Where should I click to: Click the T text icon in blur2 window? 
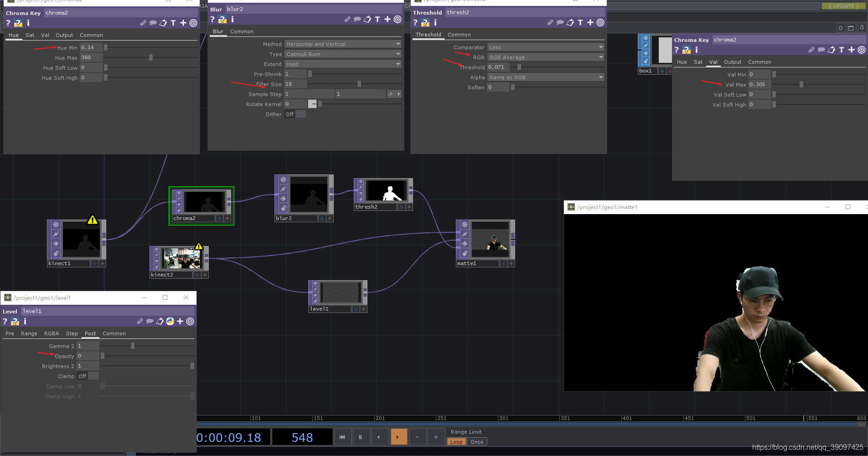pos(377,19)
